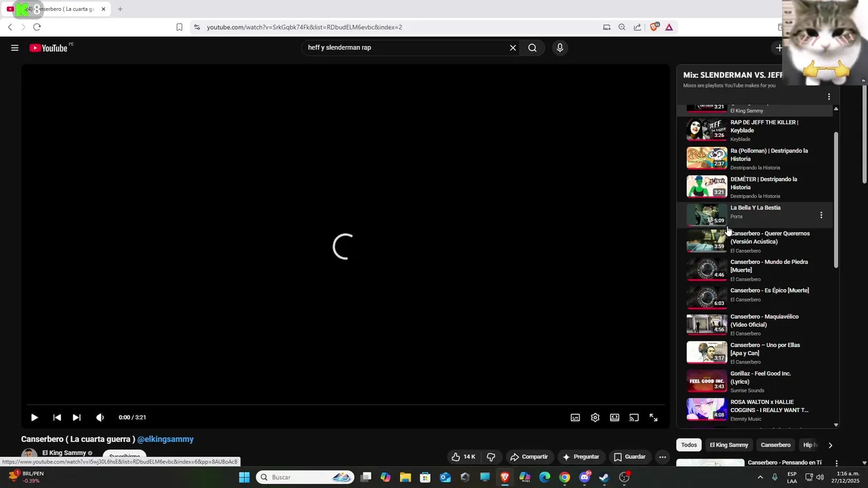The width and height of the screenshot is (868, 488).
Task: Open mix playlist options menu
Action: pos(829,97)
